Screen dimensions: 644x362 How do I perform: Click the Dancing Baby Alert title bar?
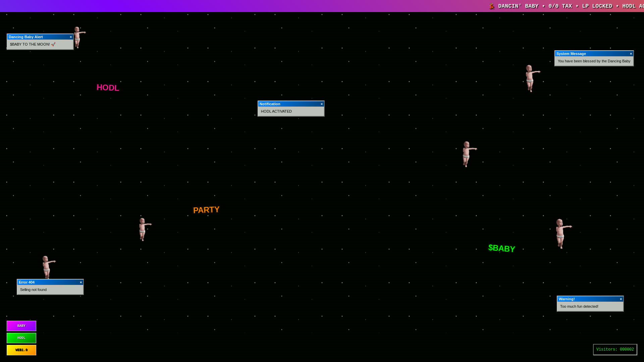pos(40,37)
